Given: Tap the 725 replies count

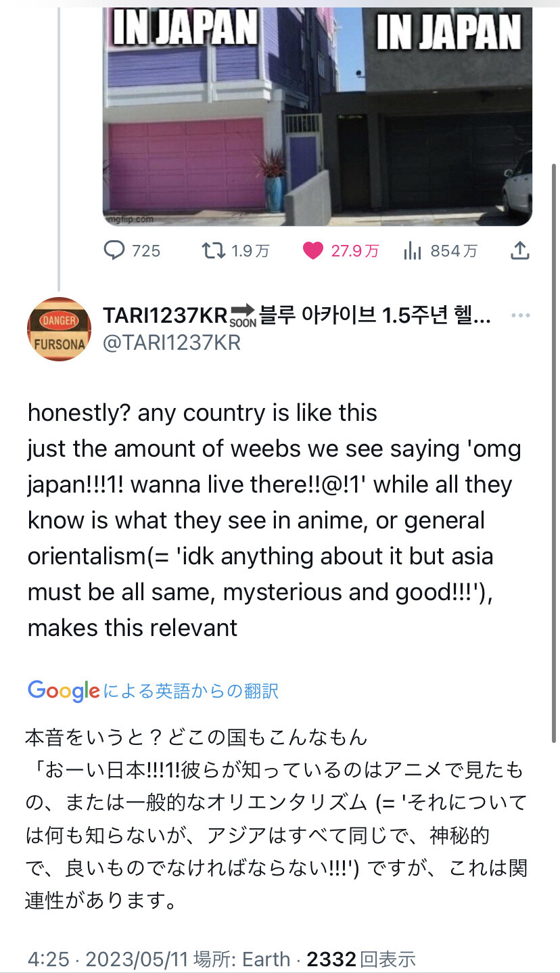Looking at the screenshot, I should (146, 252).
